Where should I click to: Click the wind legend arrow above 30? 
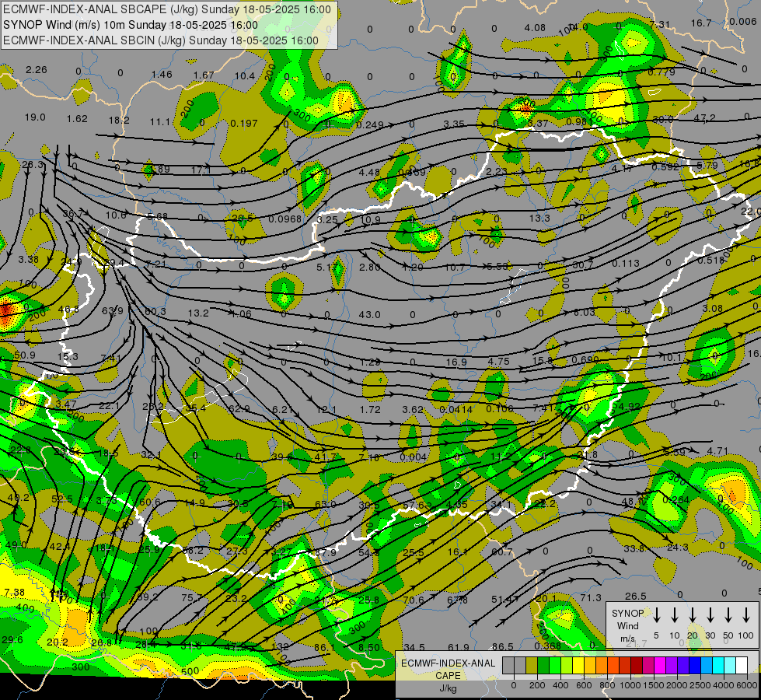(710, 614)
